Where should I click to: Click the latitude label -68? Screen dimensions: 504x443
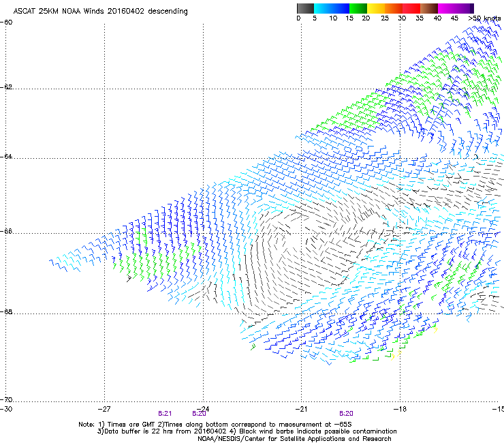[x=6, y=312]
